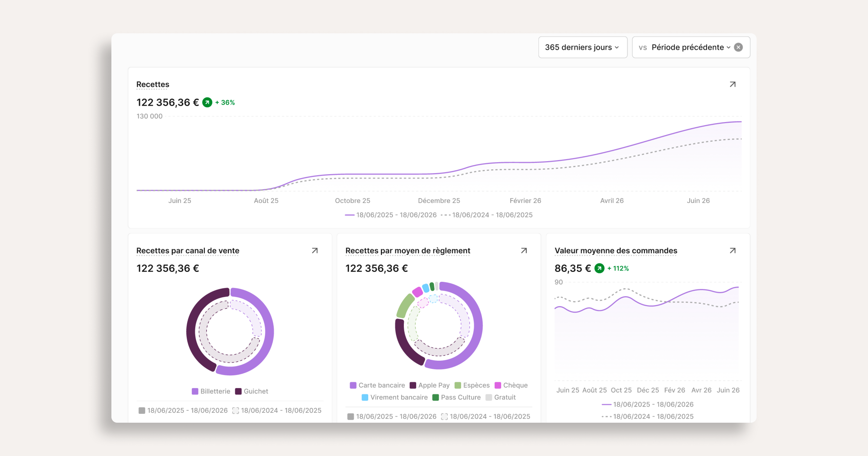Toggle the Espèces legend swatch
The height and width of the screenshot is (456, 868).
coord(458,385)
